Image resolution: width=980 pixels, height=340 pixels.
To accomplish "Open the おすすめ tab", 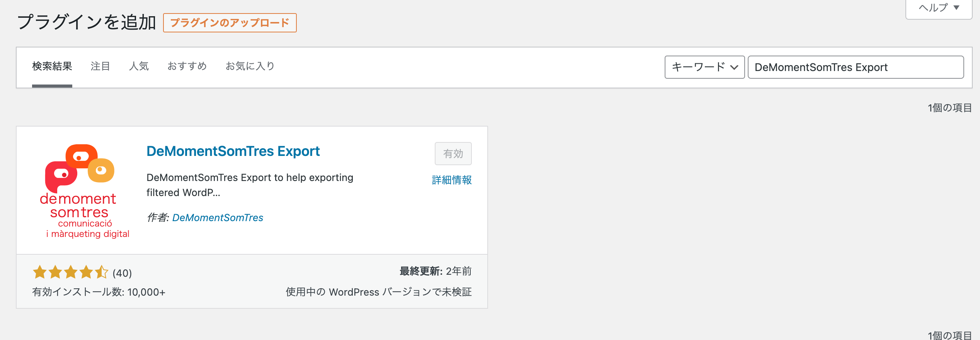I will coord(187,66).
